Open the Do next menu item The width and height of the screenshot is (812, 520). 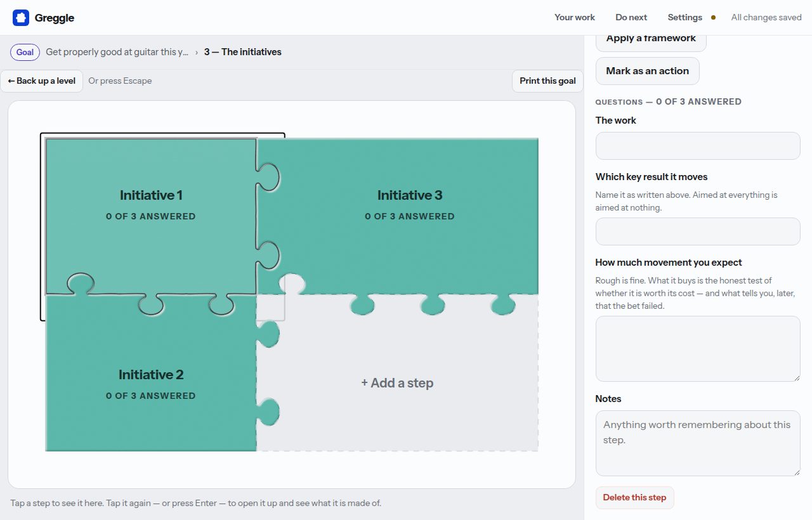click(631, 18)
